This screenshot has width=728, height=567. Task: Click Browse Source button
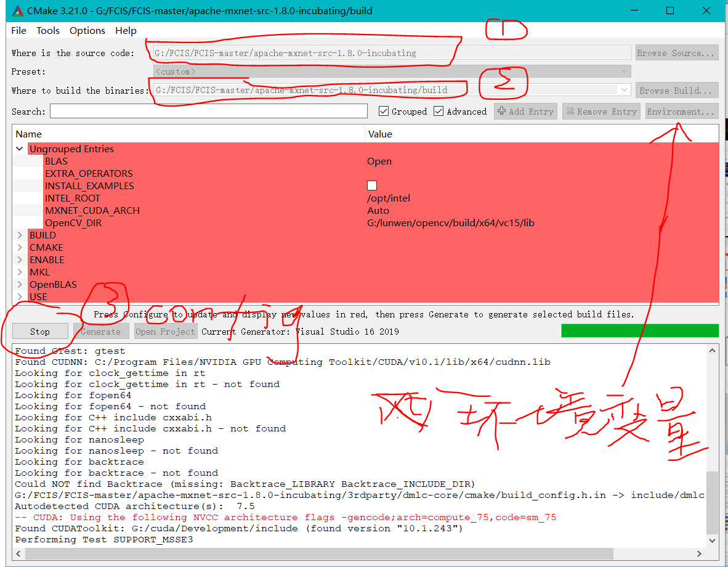coord(676,53)
